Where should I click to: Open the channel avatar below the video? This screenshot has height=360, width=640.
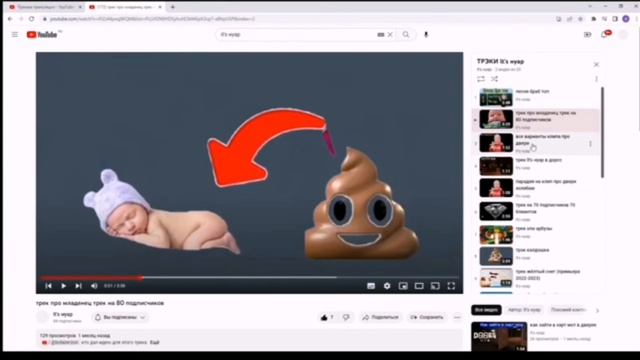(x=43, y=317)
